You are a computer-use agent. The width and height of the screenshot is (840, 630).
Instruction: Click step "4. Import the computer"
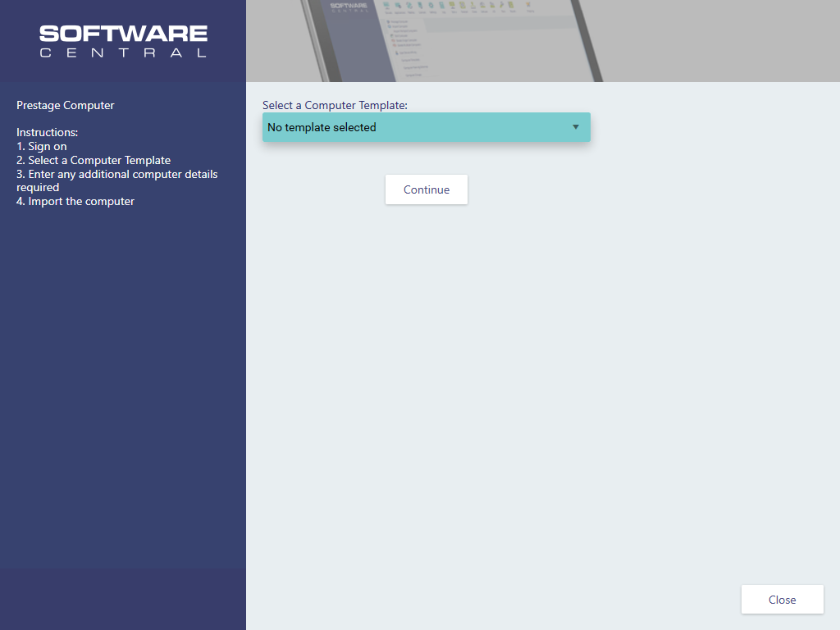pos(75,201)
